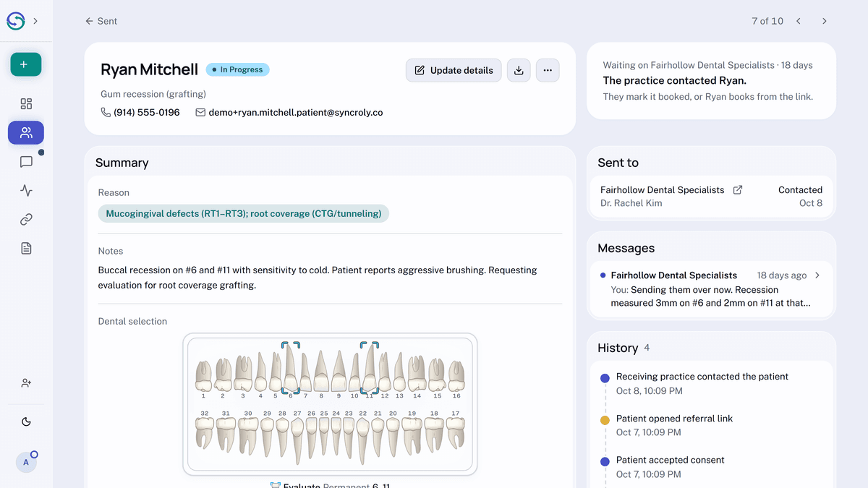The height and width of the screenshot is (488, 868).
Task: Click the Contacted status text
Action: coord(800,190)
